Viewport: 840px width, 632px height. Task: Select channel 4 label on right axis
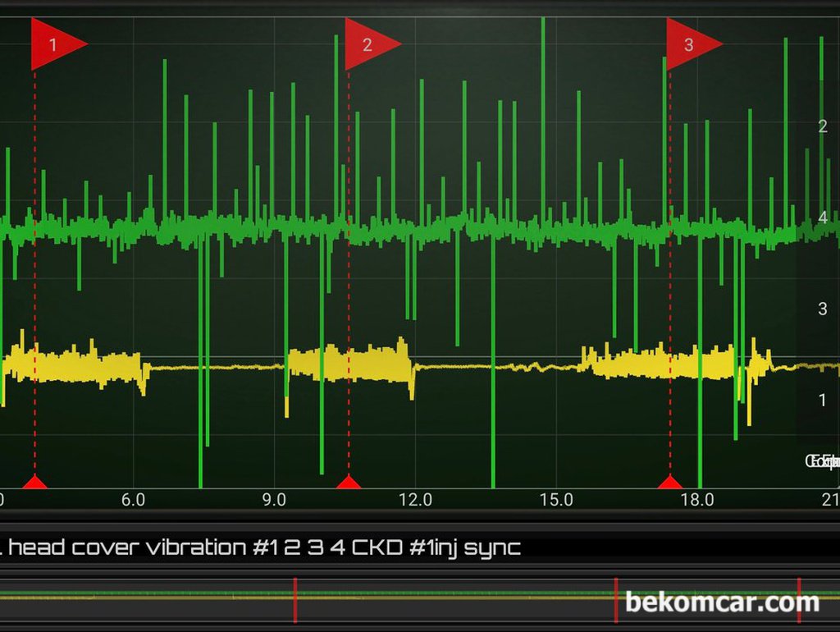(823, 218)
